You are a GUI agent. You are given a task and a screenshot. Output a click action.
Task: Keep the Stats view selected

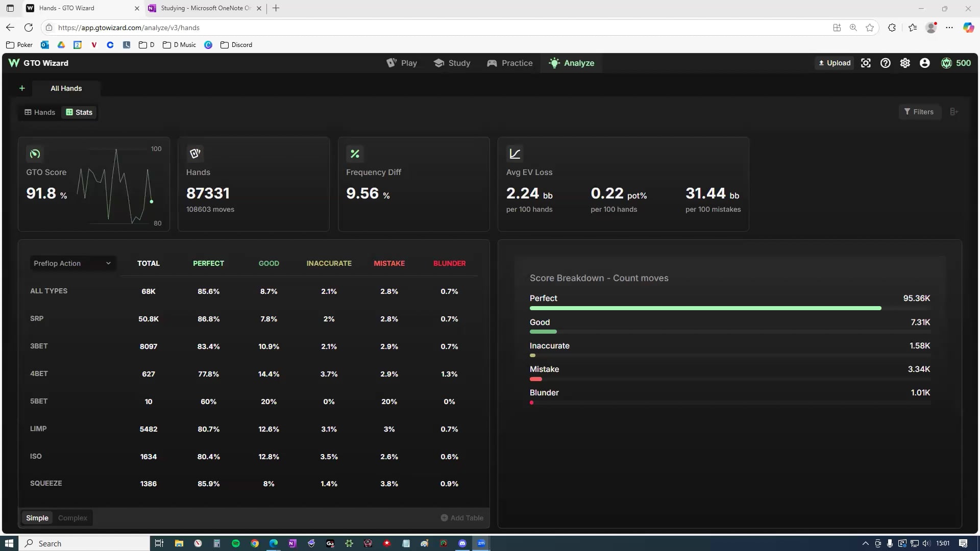pyautogui.click(x=79, y=112)
